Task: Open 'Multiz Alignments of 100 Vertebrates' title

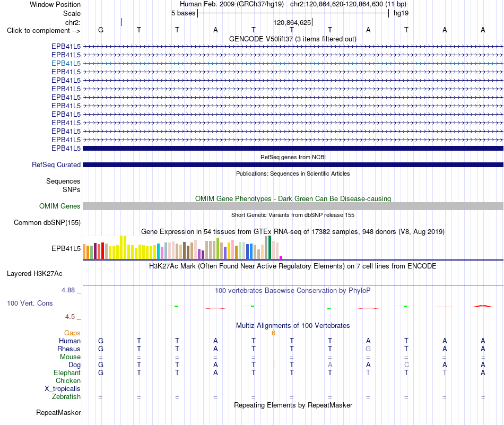Action: pos(293,325)
